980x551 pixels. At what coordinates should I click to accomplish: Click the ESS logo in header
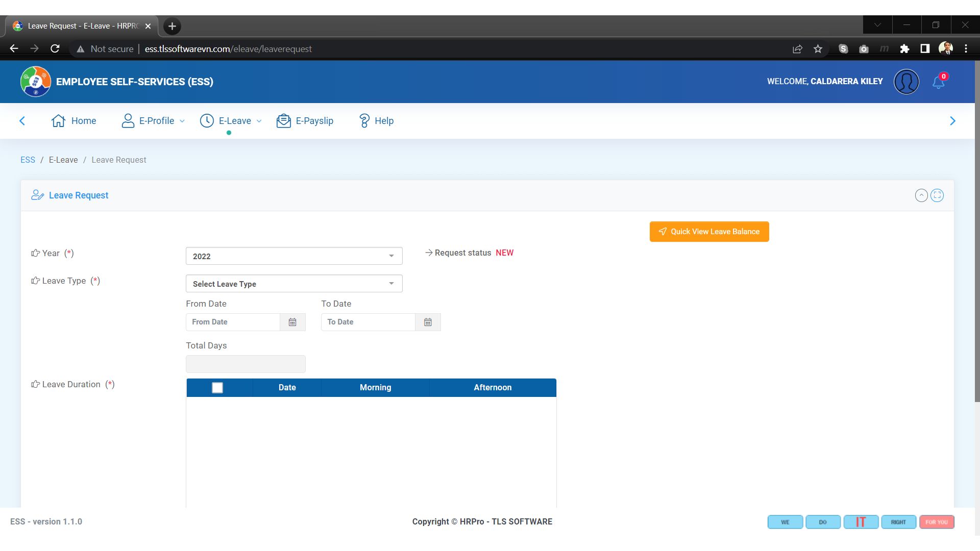pyautogui.click(x=36, y=82)
